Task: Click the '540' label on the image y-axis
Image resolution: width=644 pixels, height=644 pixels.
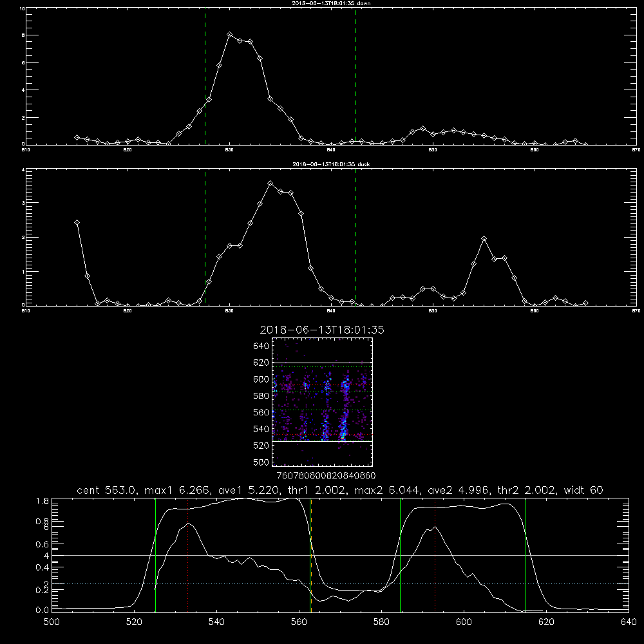Action: [261, 429]
